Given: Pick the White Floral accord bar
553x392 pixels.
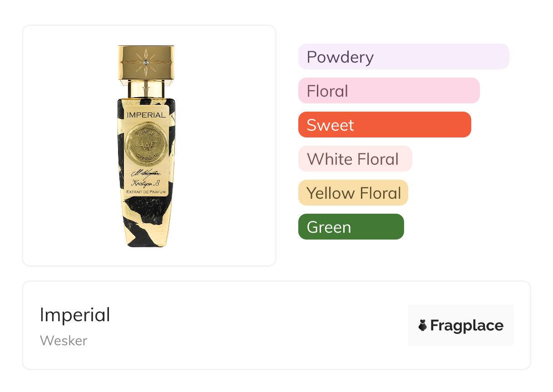Looking at the screenshot, I should [x=355, y=159].
